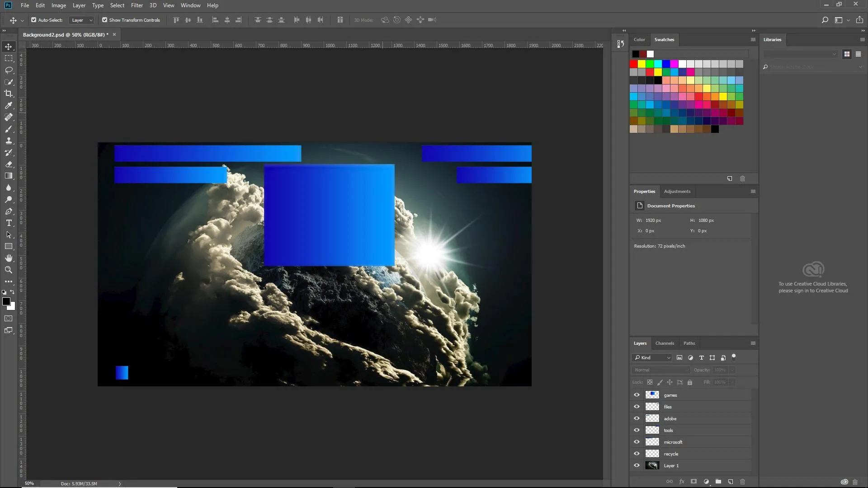Open the Auto-Select Layer dropdown

coord(82,20)
